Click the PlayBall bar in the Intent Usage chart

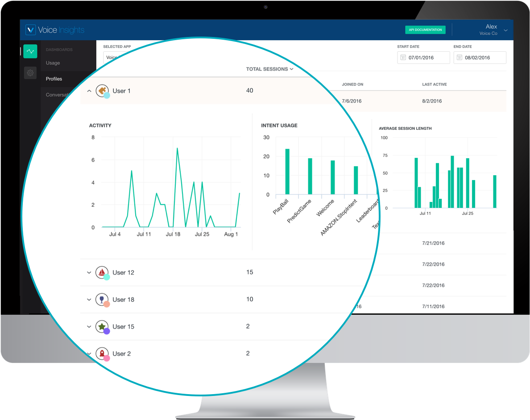coord(287,172)
